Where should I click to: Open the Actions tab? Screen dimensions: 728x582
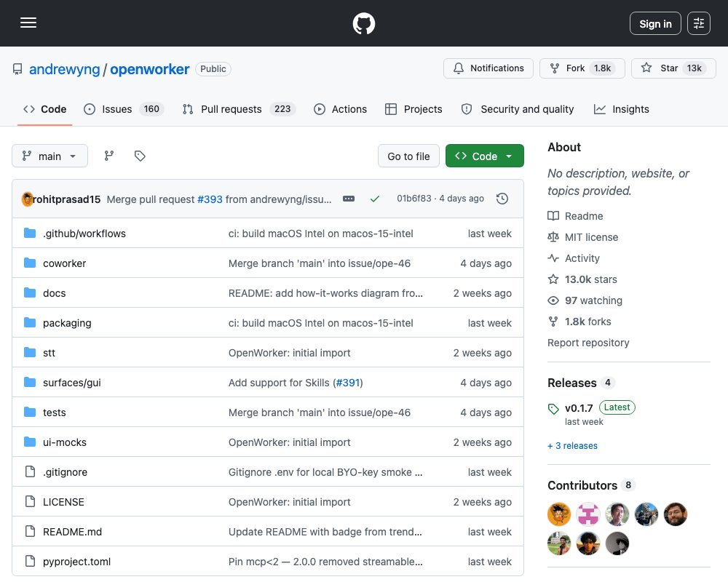coord(340,109)
